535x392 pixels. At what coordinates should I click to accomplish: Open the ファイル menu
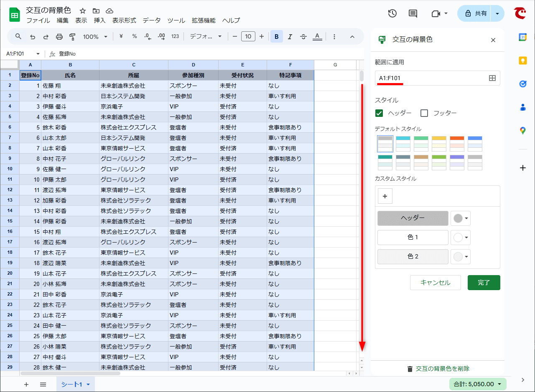(38, 20)
